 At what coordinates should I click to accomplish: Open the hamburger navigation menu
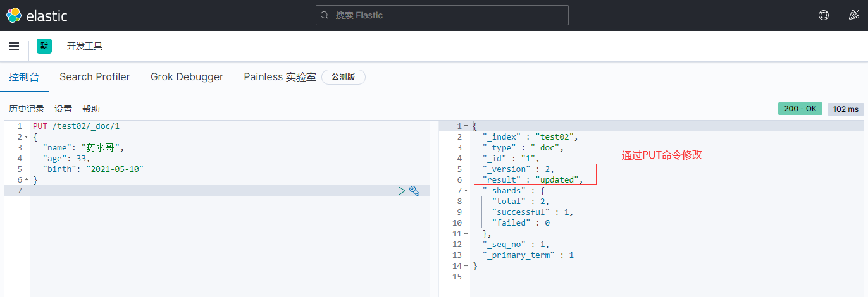coord(14,46)
